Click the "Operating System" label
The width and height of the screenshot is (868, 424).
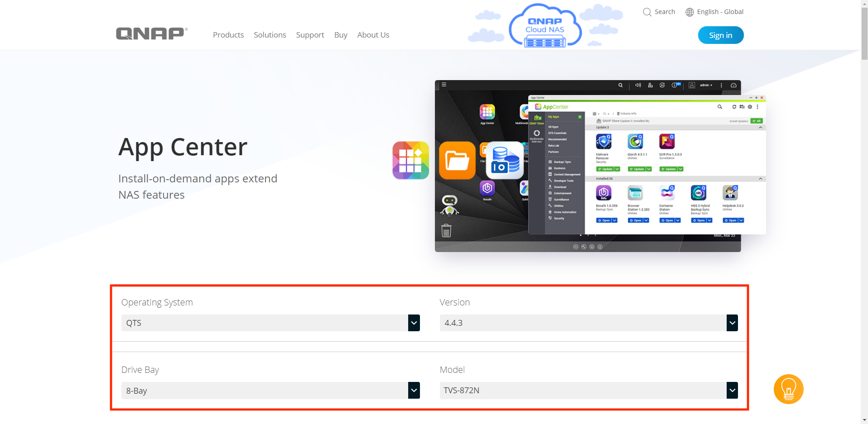157,302
